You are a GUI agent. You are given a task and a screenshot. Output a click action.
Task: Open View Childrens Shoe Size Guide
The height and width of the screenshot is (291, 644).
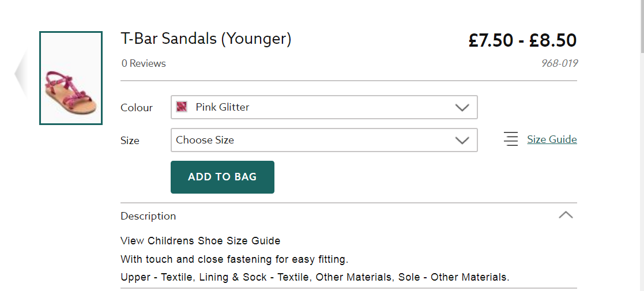click(x=201, y=240)
